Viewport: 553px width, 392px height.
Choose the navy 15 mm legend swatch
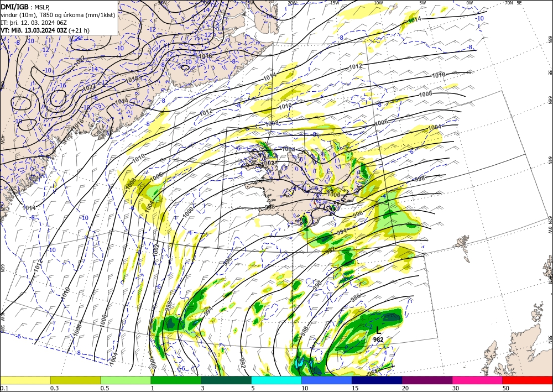point(377,380)
